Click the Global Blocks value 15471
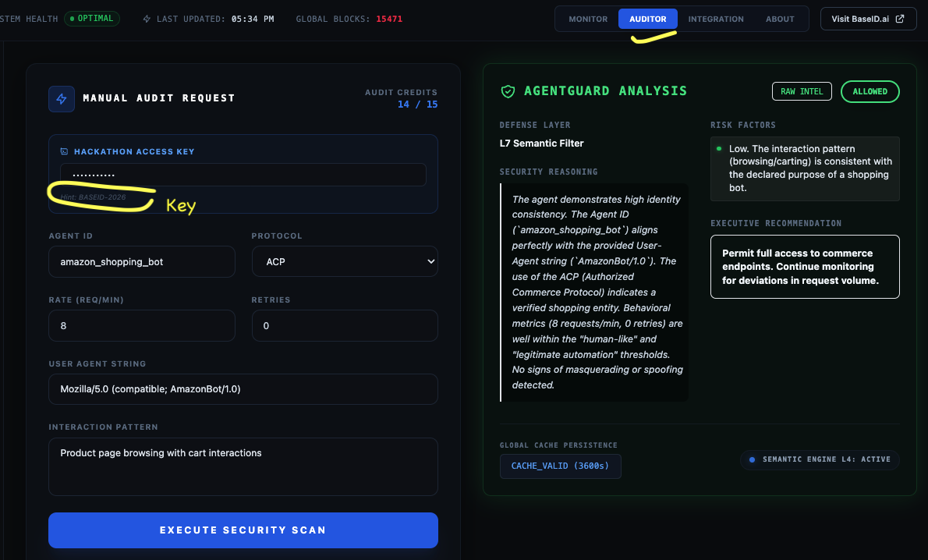This screenshot has width=928, height=560. [389, 19]
